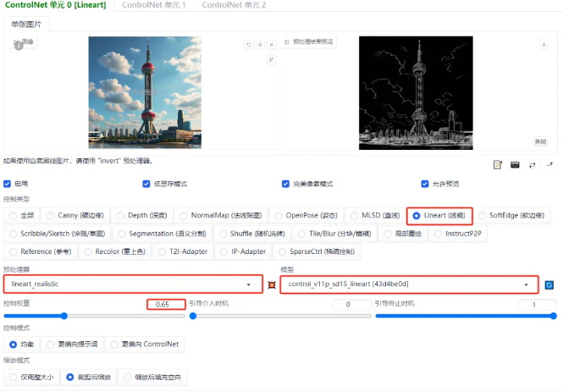The height and width of the screenshot is (392, 563).
Task: Select the 全部 control type
Action: tap(22, 215)
